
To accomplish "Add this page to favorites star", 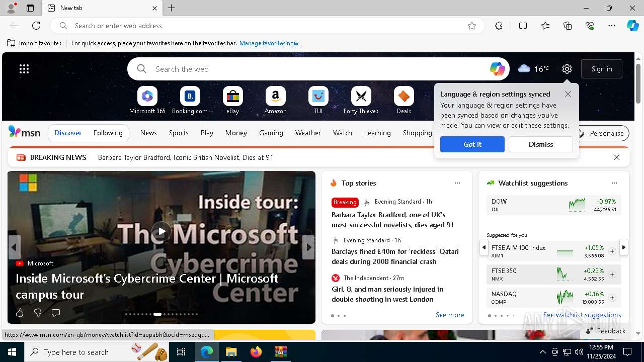I will click(472, 26).
